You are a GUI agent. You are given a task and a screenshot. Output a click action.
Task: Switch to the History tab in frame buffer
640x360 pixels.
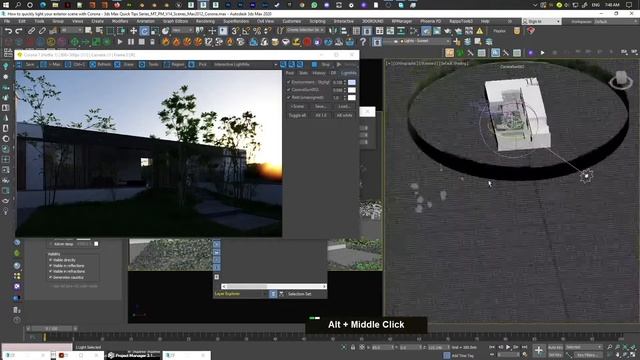pos(319,73)
